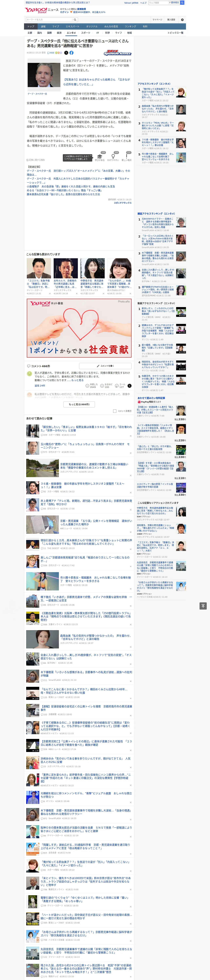
Task: Open the 有料 navigation tab
Action: click(x=145, y=27)
